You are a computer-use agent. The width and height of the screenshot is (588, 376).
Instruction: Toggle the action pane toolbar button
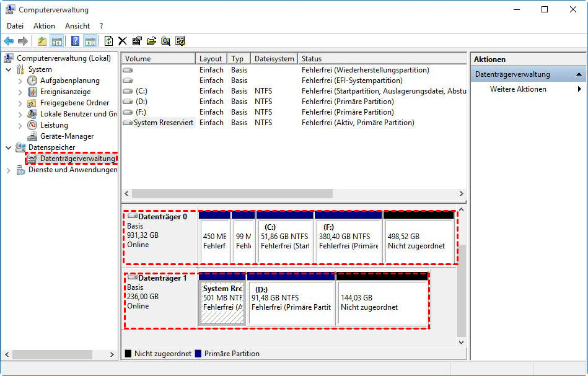pos(90,42)
